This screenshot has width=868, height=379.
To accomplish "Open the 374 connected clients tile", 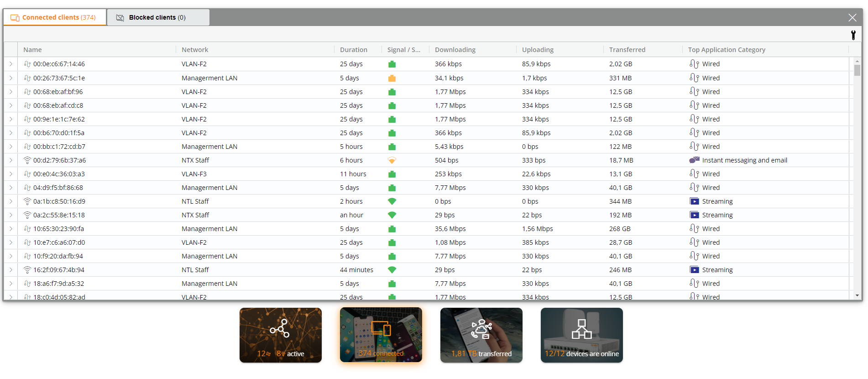I will point(381,335).
